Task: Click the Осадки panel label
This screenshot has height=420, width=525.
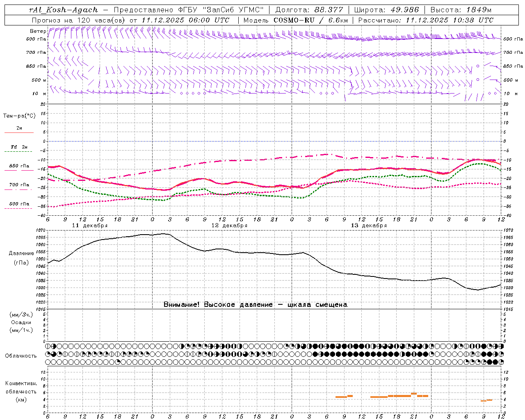Action: pyautogui.click(x=21, y=322)
